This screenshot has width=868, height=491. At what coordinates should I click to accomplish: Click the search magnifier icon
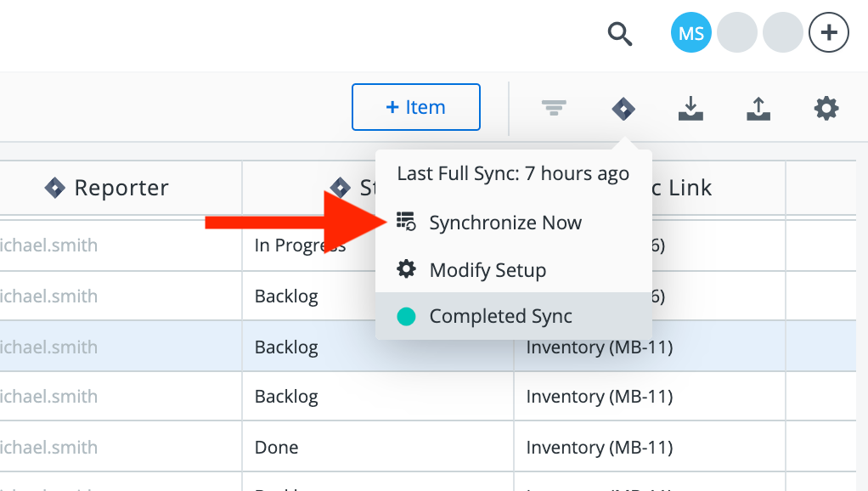pyautogui.click(x=621, y=34)
